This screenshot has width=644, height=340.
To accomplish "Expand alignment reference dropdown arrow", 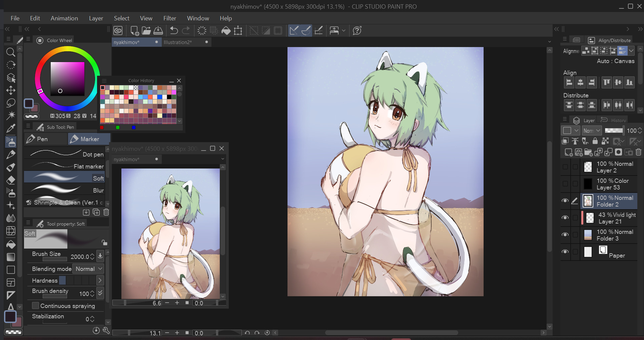I will coord(631,51).
